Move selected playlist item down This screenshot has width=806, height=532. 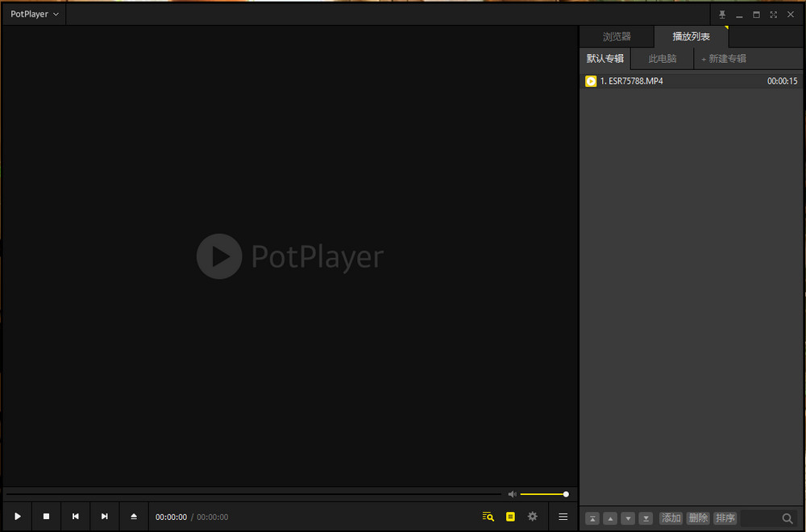(x=628, y=518)
